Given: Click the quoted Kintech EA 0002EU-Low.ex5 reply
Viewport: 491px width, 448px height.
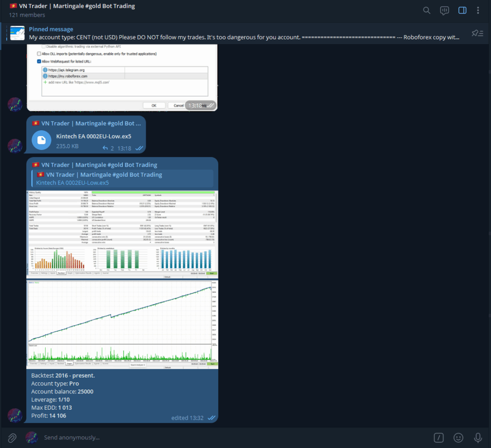Looking at the screenshot, I should 122,179.
